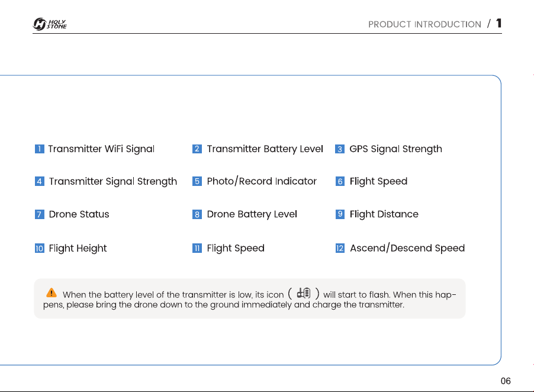Click the orange warning triangle icon
This screenshot has height=392, width=534.
tap(52, 293)
